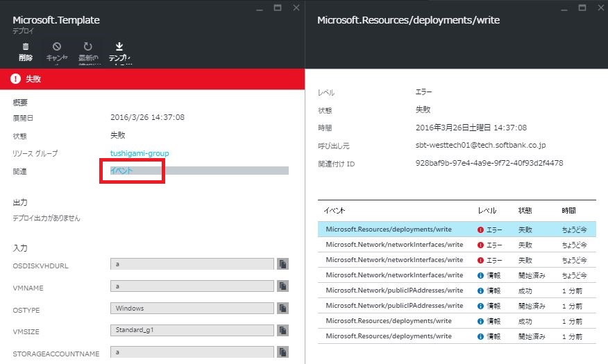The height and width of the screenshot is (364, 608).
Task: Select the highlighted Microsoft.Resources/deployments/write error row
Action: point(457,229)
